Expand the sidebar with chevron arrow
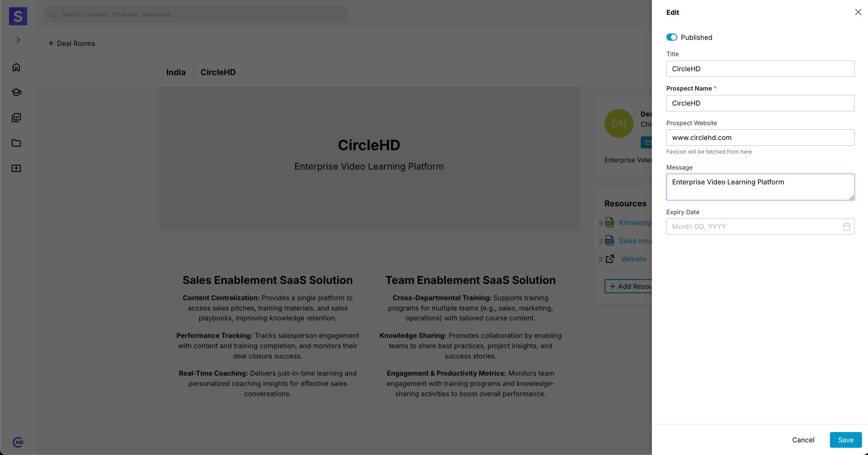This screenshot has width=868, height=455. pos(18,40)
